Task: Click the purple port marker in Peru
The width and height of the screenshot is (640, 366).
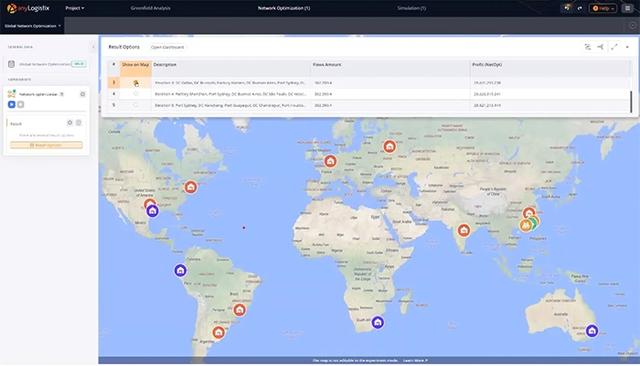Action: coord(180,270)
